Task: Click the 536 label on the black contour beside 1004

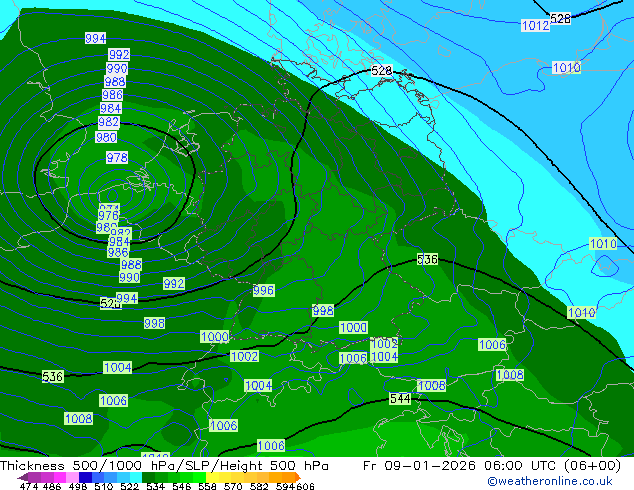Action: click(x=53, y=376)
